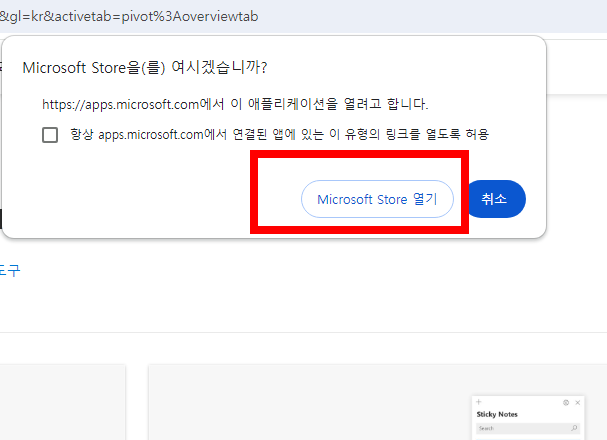Click the URL text in the address bar
Screen dimensions: 607x440
(129, 17)
